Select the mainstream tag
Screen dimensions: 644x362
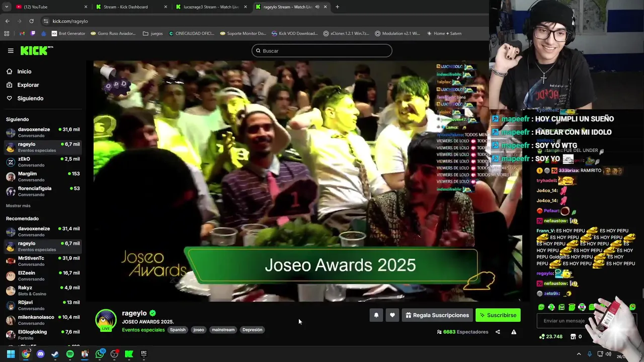coord(223,330)
